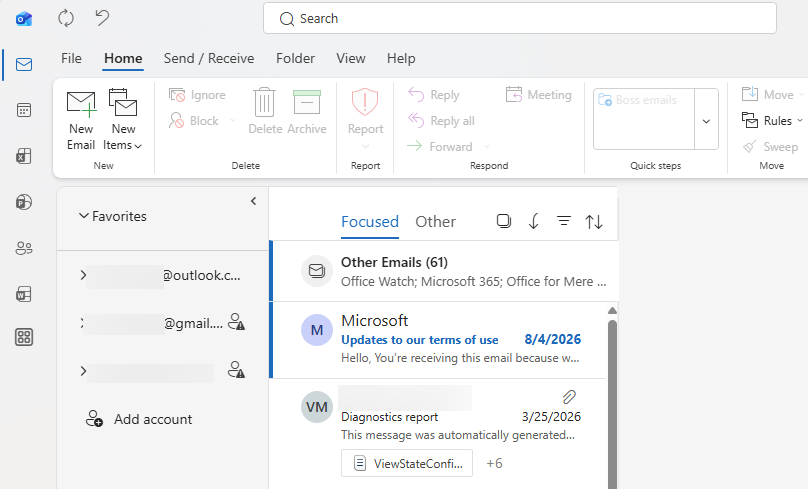
Task: Click the Forward button
Action: [x=440, y=146]
